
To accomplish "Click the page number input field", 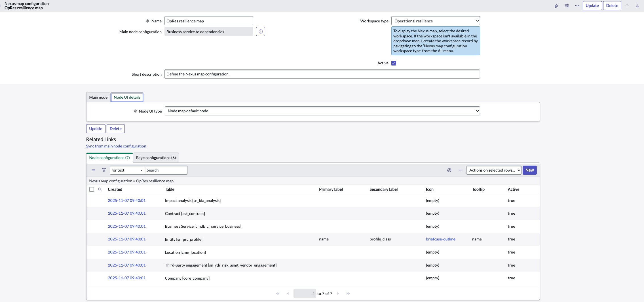I will click(305, 293).
